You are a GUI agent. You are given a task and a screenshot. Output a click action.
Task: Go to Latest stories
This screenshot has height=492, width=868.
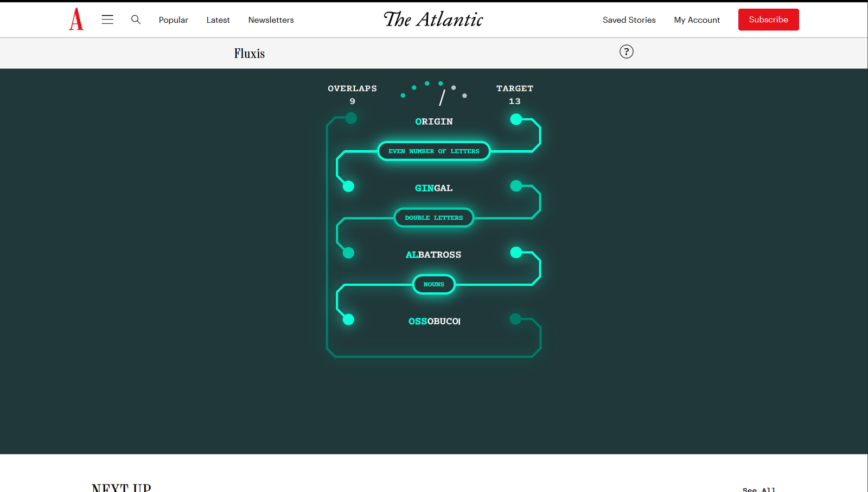(218, 20)
